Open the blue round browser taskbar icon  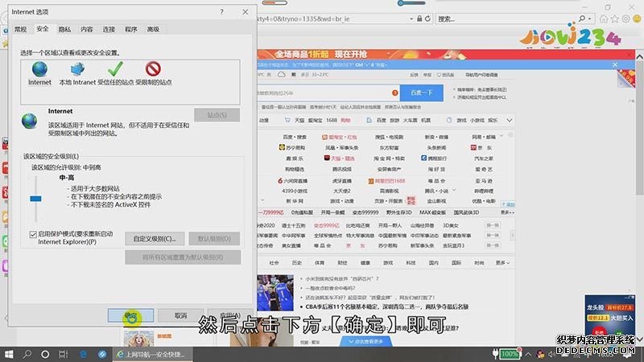[x=102, y=354]
